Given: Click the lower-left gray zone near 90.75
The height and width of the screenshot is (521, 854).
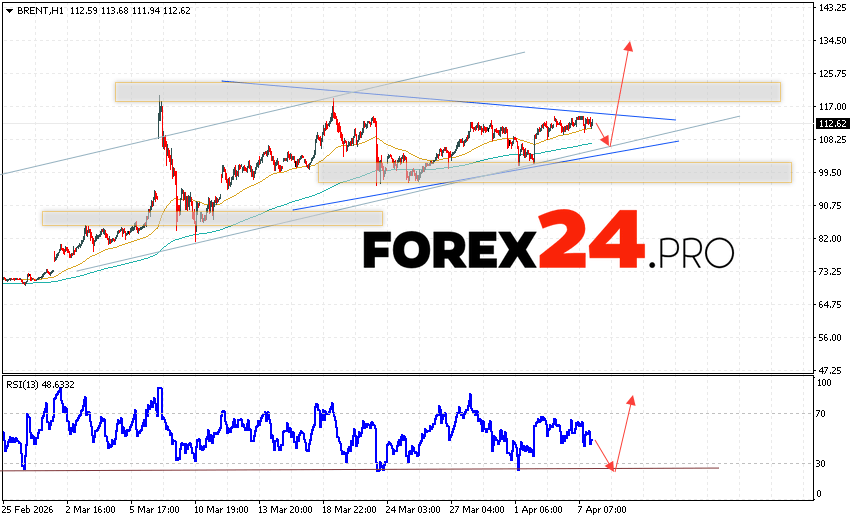Looking at the screenshot, I should pos(212,217).
